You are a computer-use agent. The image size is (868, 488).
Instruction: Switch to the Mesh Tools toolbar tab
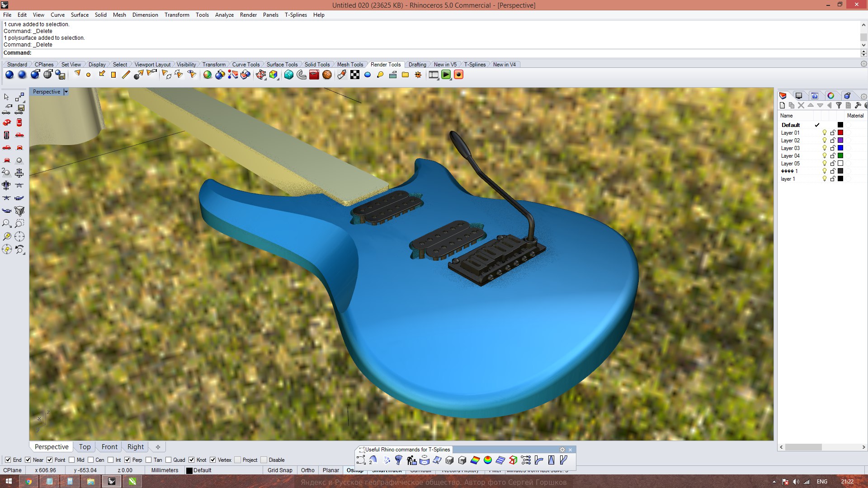[x=350, y=65]
